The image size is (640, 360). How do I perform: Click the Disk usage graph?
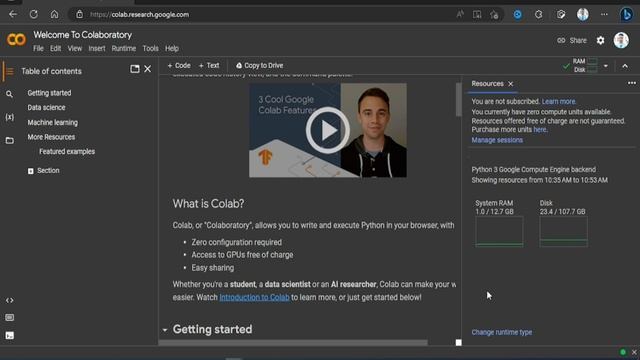(x=564, y=232)
